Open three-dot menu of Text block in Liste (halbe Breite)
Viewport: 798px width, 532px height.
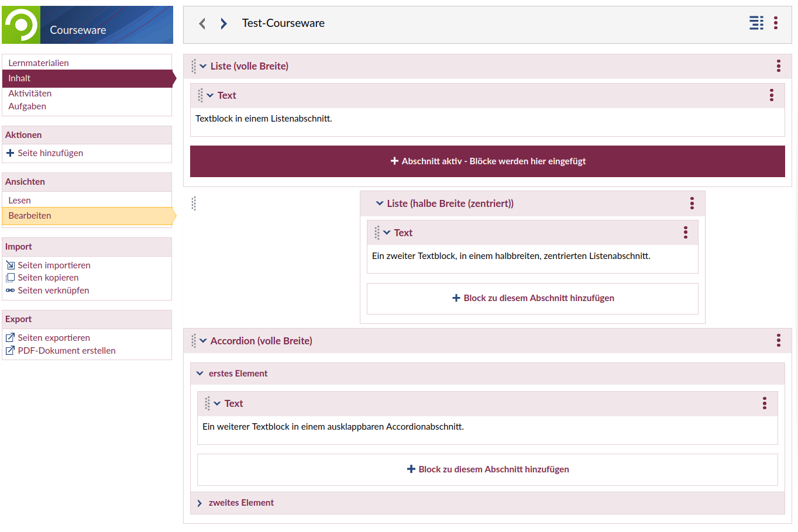point(686,233)
